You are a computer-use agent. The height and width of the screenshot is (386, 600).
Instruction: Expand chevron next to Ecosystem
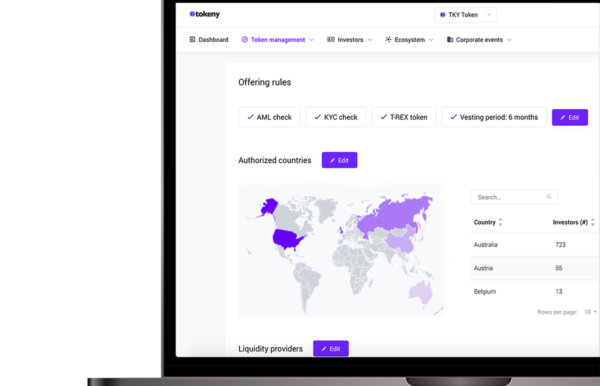tap(431, 40)
